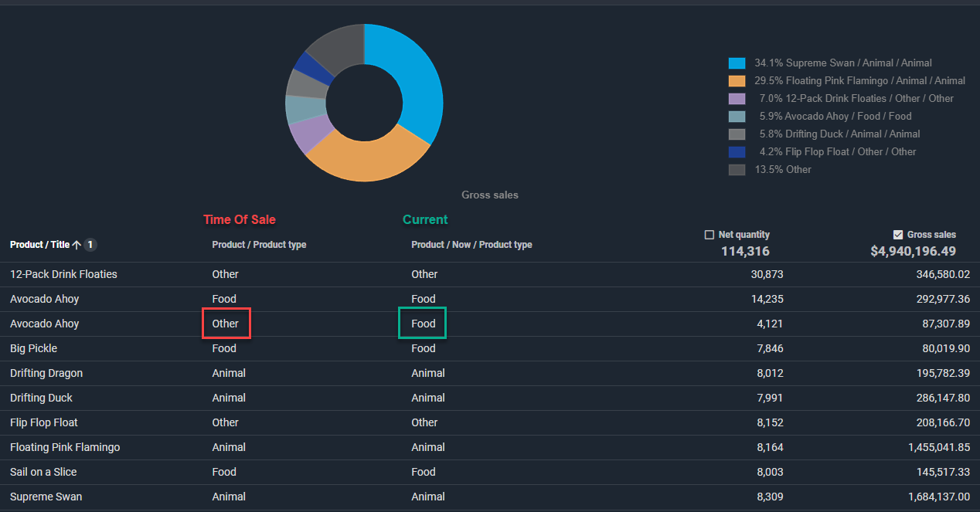This screenshot has height=512, width=980.
Task: Click the orange Floating Pink Flamingo legend swatch
Action: point(737,81)
